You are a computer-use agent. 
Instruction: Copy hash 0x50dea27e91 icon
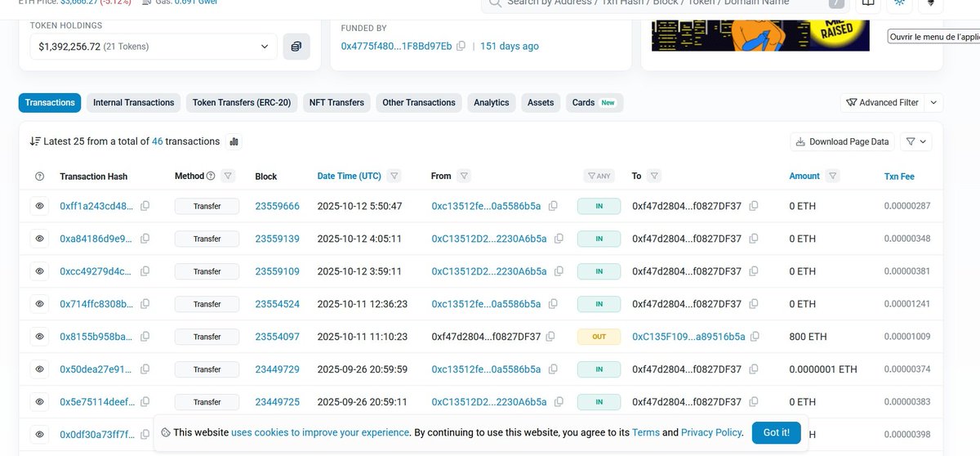[x=145, y=369]
